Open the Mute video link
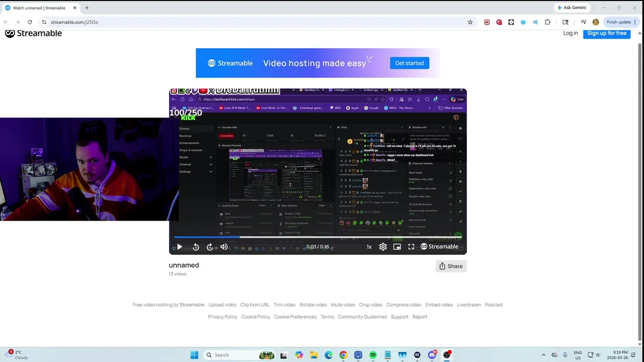Viewport: 644px width, 362px height. [343, 305]
